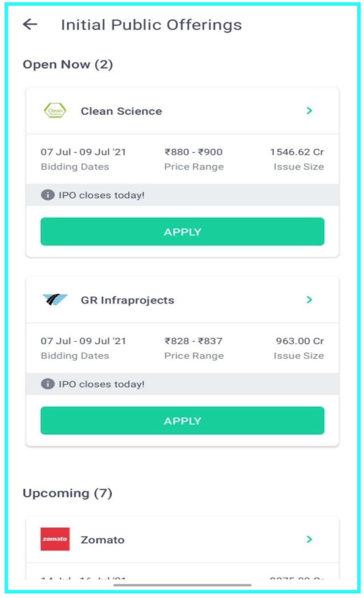Tap the red Zomato logo
Image resolution: width=364 pixels, height=598 pixels.
coord(55,539)
